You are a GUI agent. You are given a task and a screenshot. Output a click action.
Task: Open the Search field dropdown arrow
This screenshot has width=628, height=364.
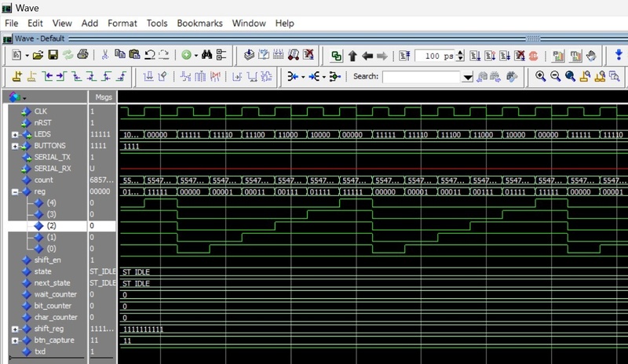point(467,77)
